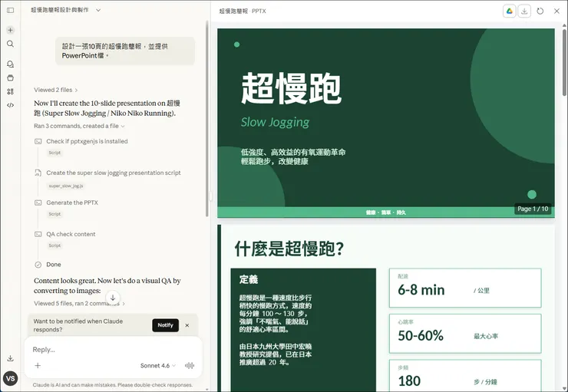Save presentation to Google Drive
The height and width of the screenshot is (392, 568).
[510, 12]
